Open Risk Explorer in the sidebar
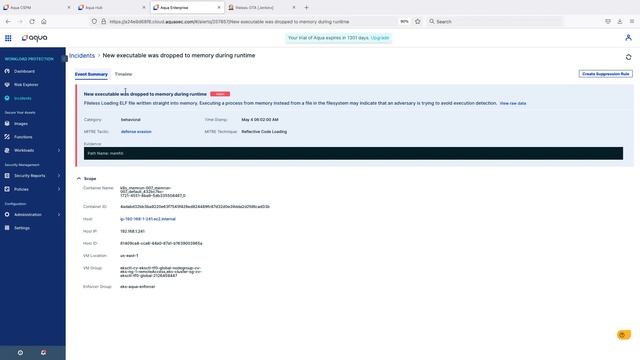This screenshot has width=640, height=360. (26, 85)
